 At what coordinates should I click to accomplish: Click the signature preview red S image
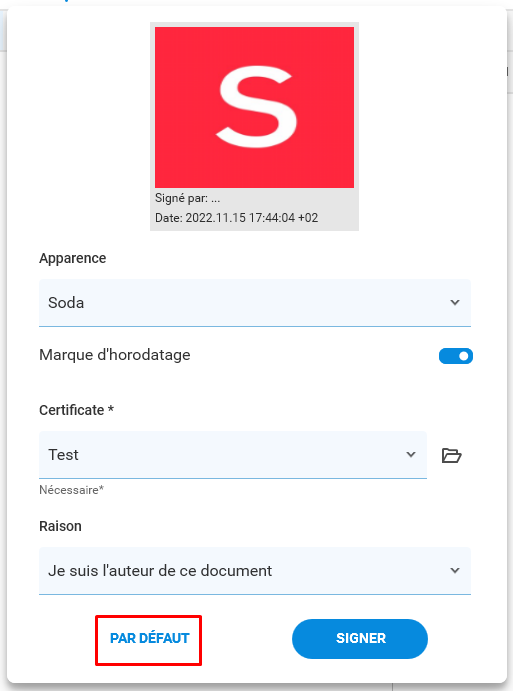[x=254, y=108]
